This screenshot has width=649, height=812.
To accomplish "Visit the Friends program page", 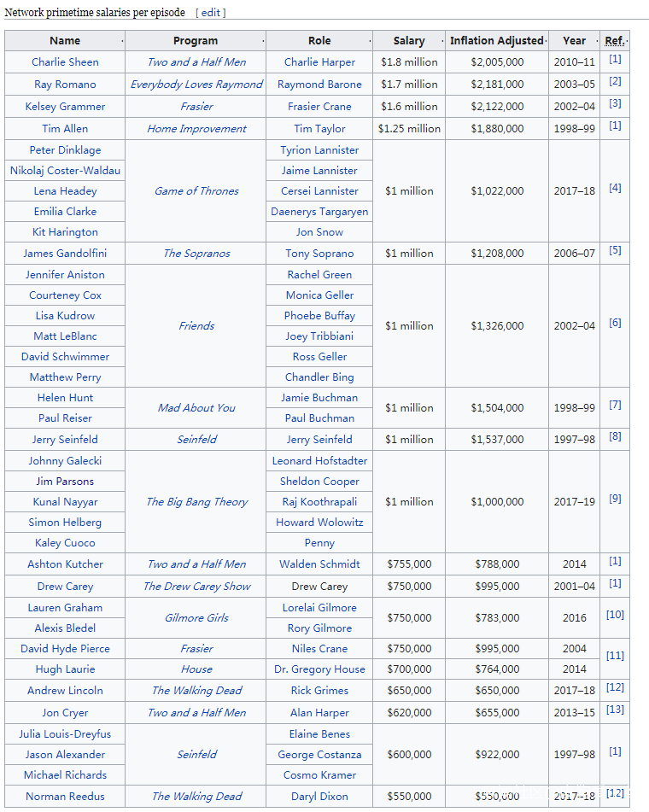I will click(196, 326).
